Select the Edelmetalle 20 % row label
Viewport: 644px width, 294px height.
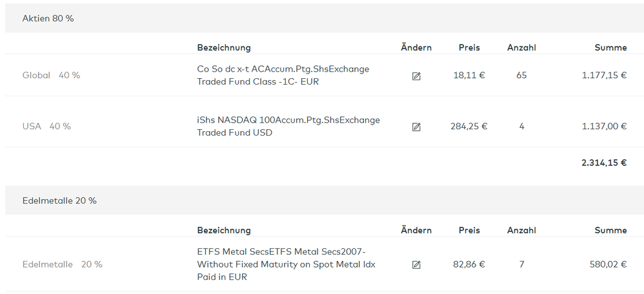click(62, 264)
